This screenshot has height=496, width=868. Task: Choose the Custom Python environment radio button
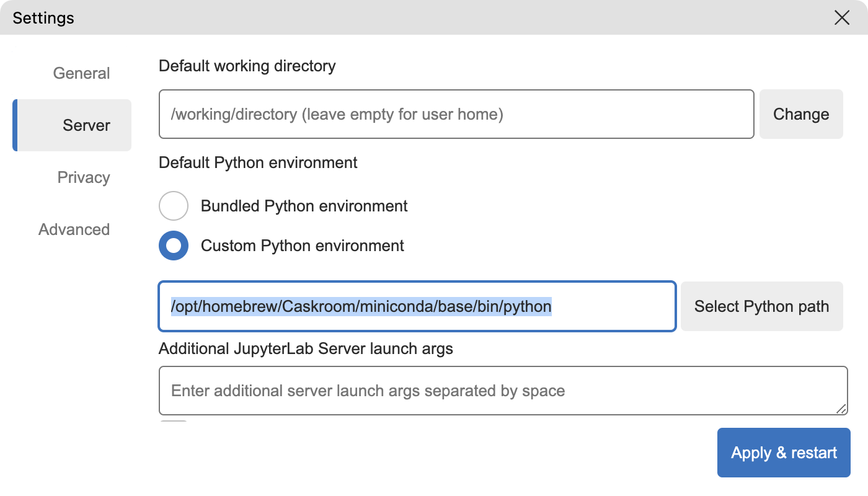(174, 246)
